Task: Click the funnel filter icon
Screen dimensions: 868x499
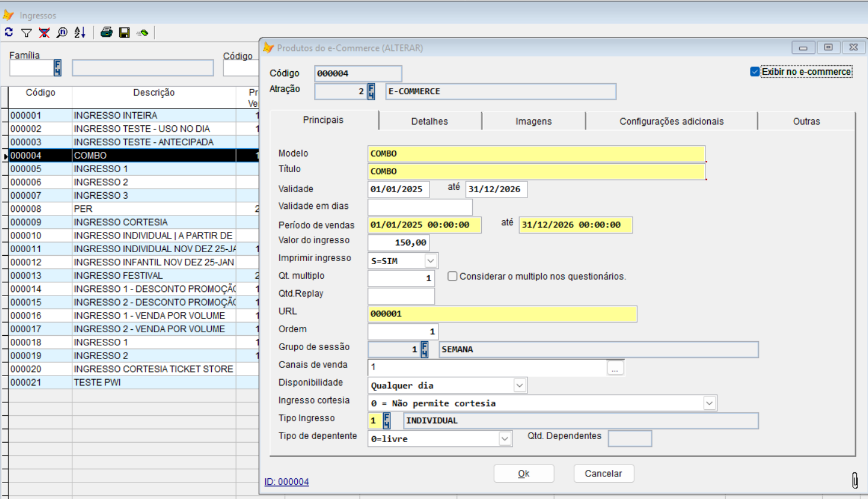Action: pyautogui.click(x=27, y=33)
